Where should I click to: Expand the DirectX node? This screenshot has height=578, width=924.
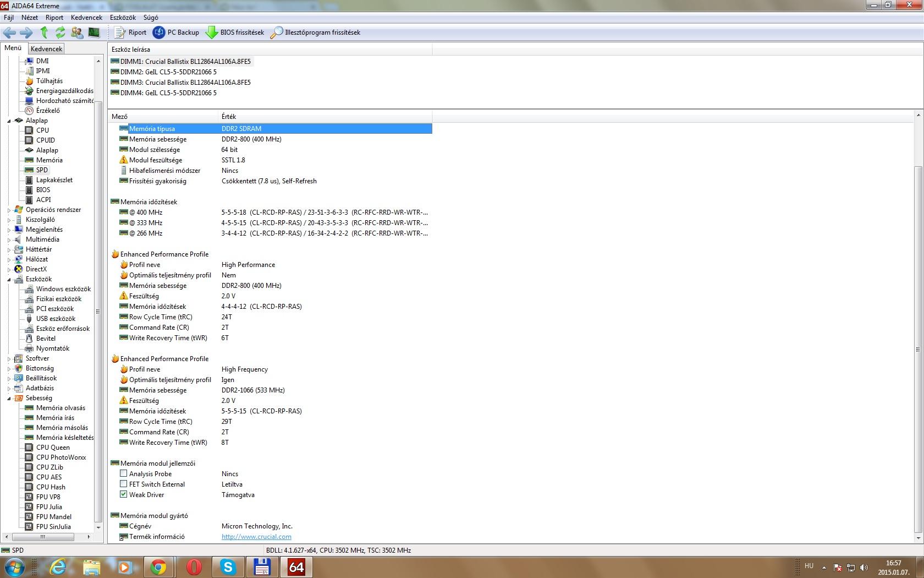point(9,269)
